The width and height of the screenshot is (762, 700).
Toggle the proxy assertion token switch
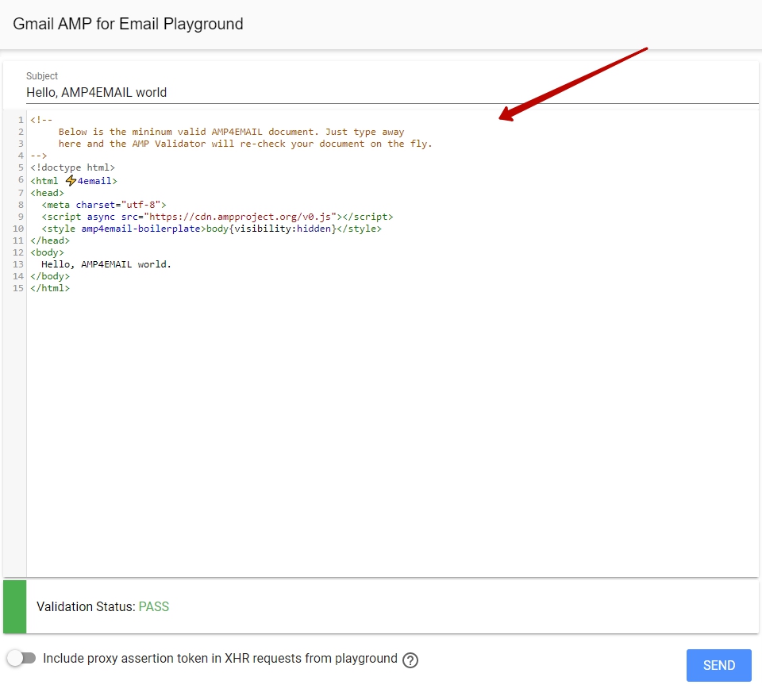pyautogui.click(x=21, y=659)
